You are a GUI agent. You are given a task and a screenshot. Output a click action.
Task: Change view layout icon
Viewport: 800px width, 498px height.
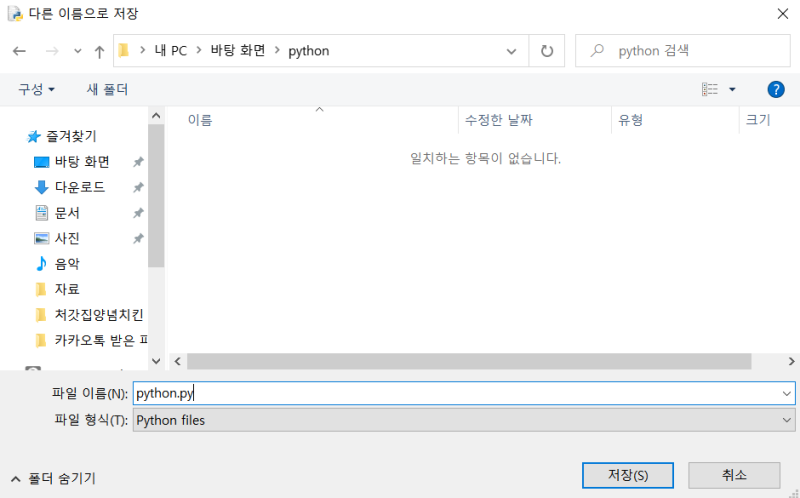pyautogui.click(x=710, y=90)
